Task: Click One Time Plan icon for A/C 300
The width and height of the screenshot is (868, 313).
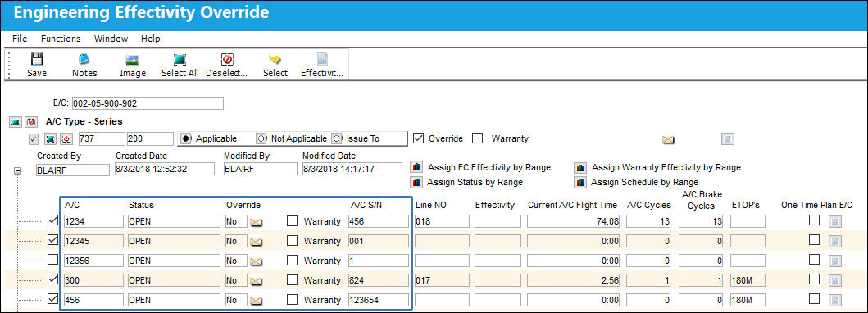Action: click(x=834, y=280)
